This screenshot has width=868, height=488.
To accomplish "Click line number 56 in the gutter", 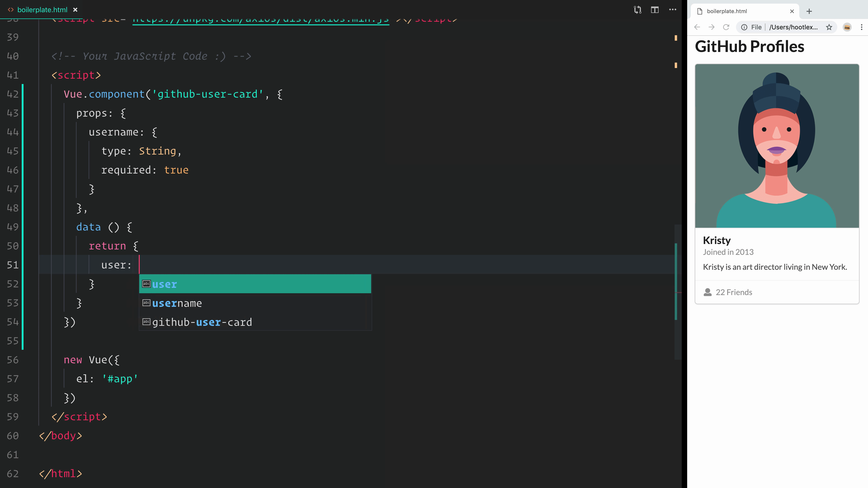I will point(13,360).
